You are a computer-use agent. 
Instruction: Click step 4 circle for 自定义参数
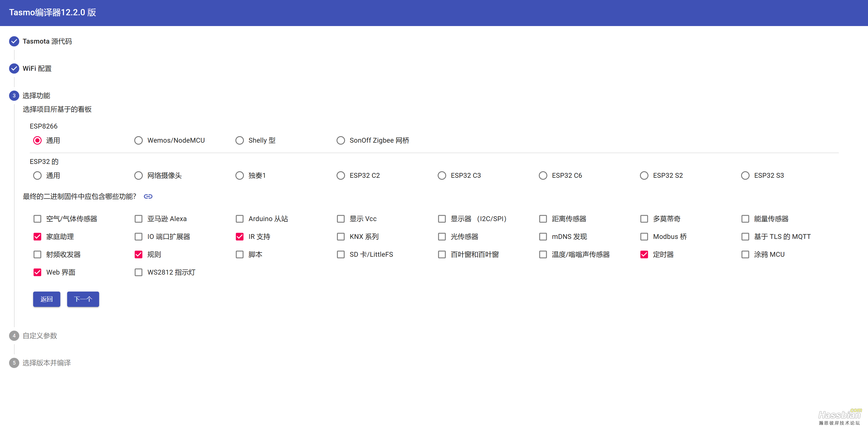(x=14, y=336)
